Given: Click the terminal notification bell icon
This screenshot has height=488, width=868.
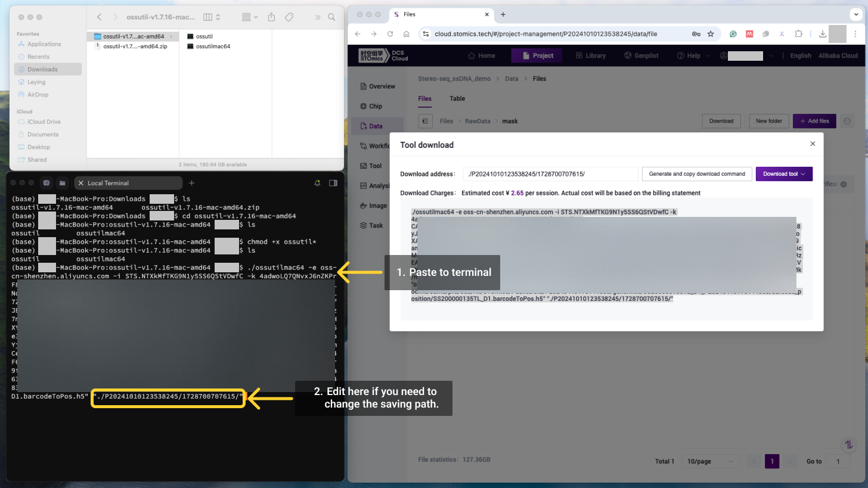Looking at the screenshot, I should pos(317,183).
